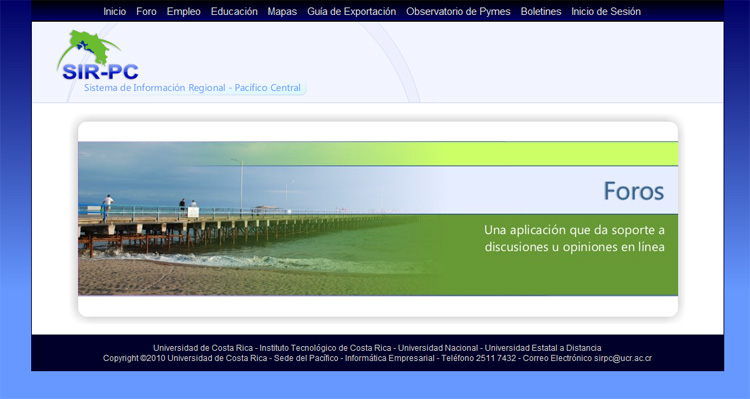Open the Inicio menu item
This screenshot has width=750, height=399.
tap(115, 11)
